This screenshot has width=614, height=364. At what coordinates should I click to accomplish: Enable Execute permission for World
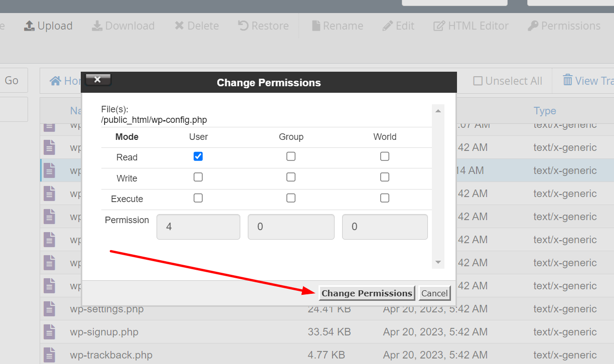pyautogui.click(x=385, y=198)
